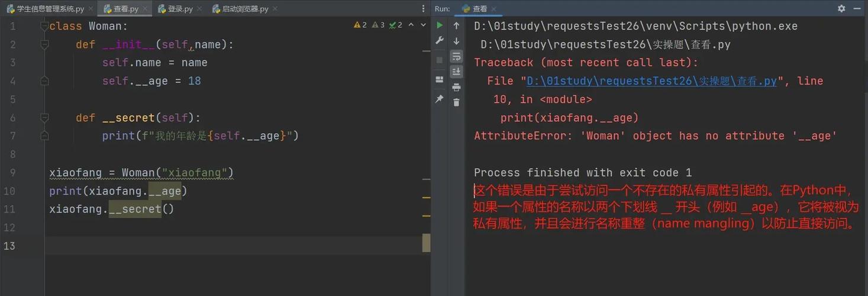Toggle scroll to end of console
Image resolution: width=868 pixels, height=296 pixels.
pyautogui.click(x=456, y=72)
